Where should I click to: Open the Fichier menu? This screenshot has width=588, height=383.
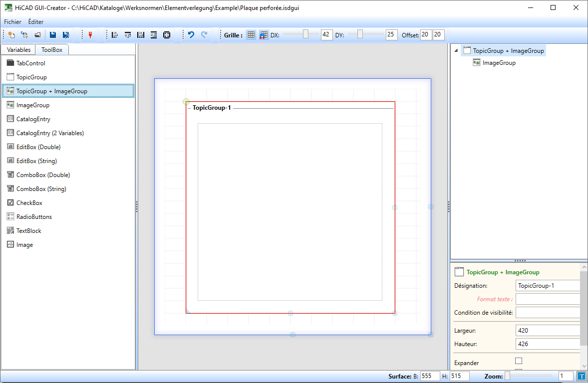(x=12, y=22)
